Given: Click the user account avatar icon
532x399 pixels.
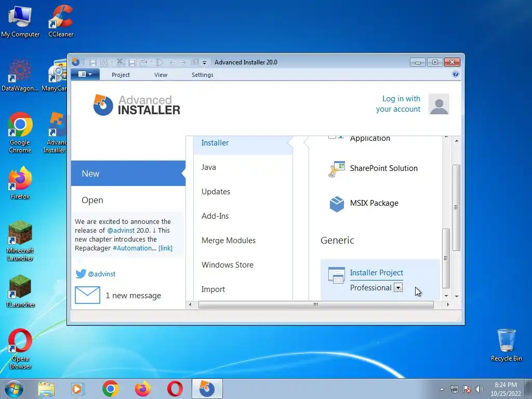Looking at the screenshot, I should [x=438, y=104].
